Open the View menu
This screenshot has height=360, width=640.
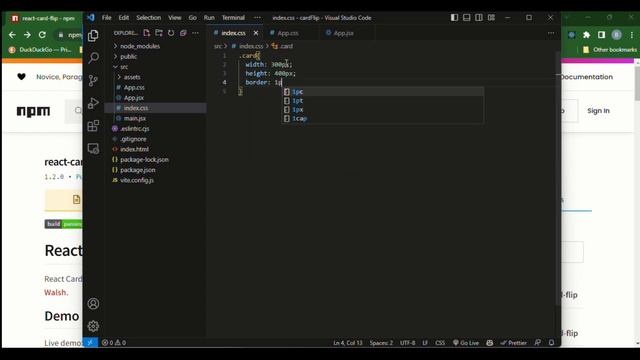(x=175, y=18)
